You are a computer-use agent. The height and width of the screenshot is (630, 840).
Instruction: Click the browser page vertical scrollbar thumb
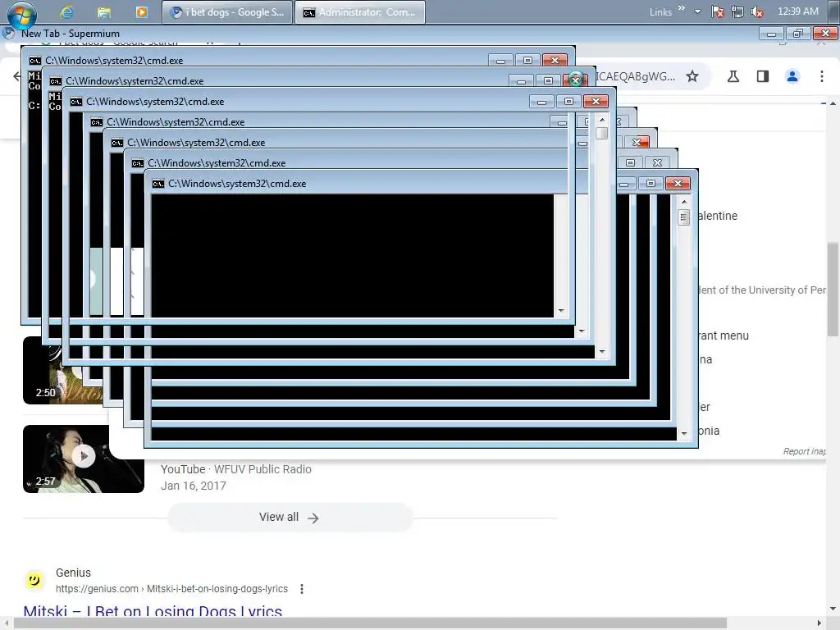pos(833,290)
